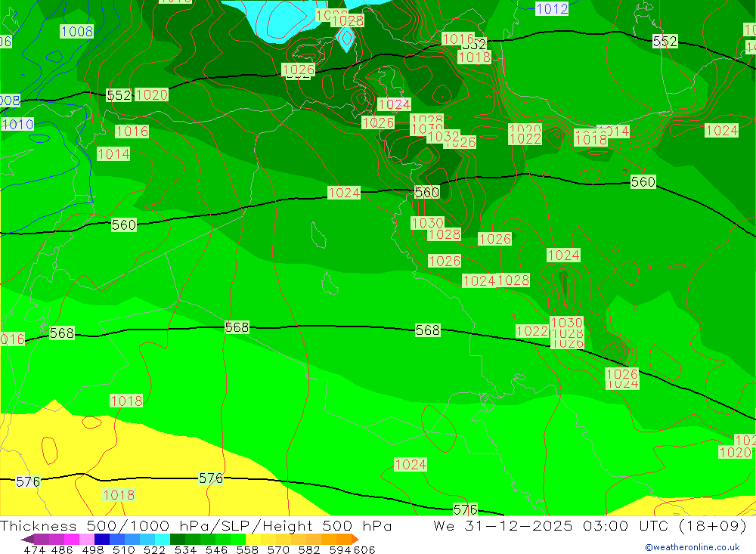Click the red 1020 label beside 552
This screenshot has height=554, width=756.
(151, 94)
